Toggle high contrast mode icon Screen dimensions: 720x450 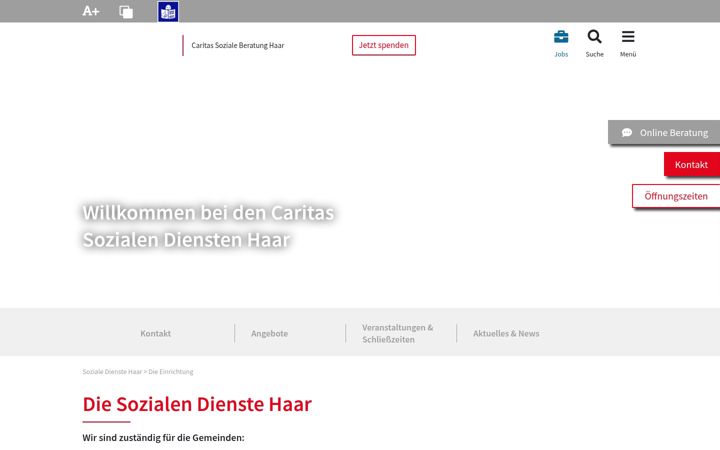click(x=126, y=11)
